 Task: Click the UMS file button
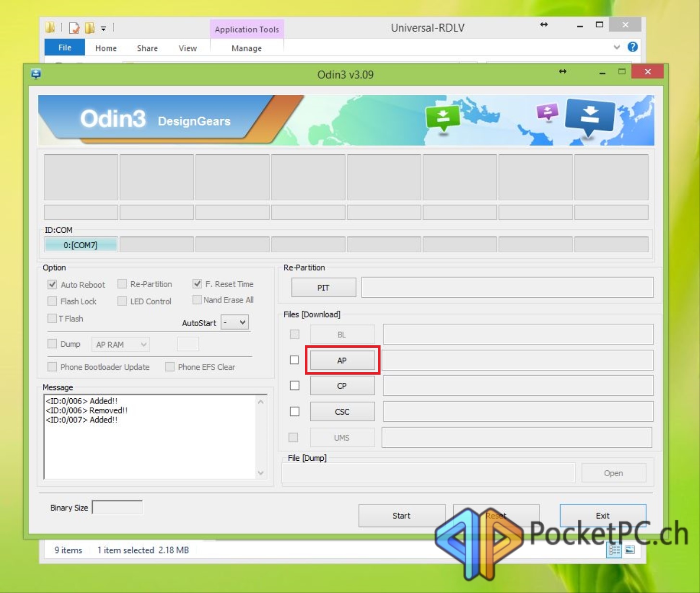[342, 438]
